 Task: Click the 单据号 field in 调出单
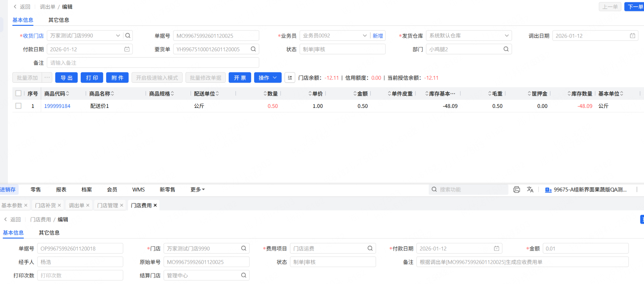tap(216, 36)
